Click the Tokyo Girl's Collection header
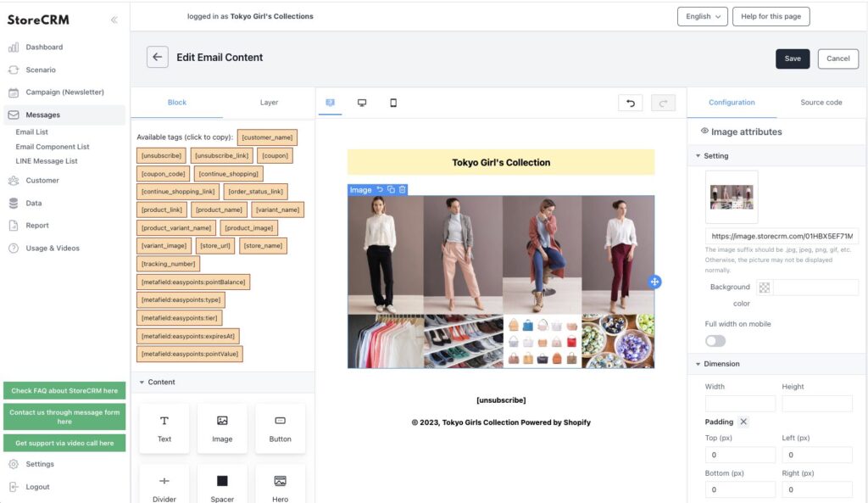The width and height of the screenshot is (868, 503). [501, 162]
